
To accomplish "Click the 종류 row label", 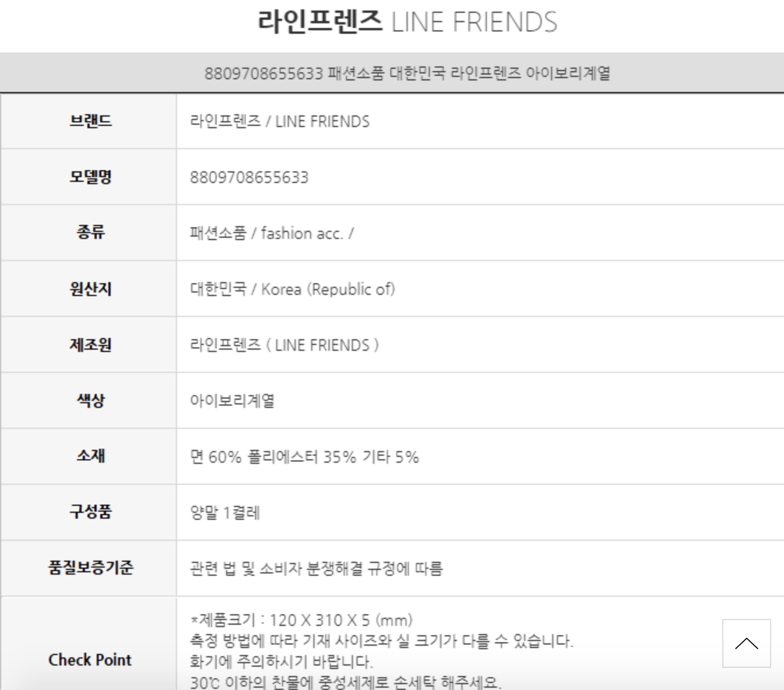I will point(90,233).
